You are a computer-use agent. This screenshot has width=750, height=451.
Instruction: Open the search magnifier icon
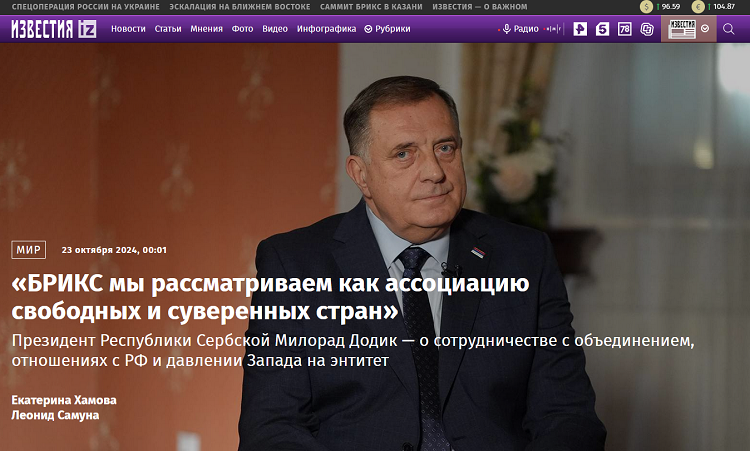point(728,29)
